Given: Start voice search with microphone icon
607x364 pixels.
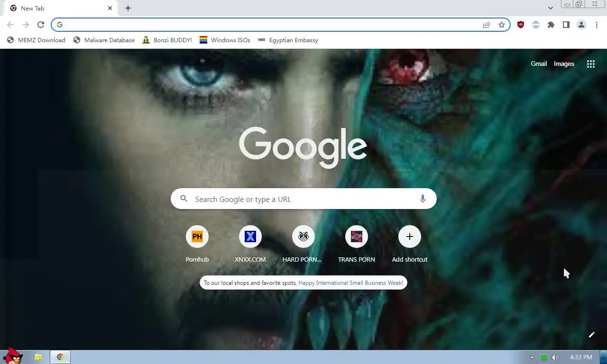Looking at the screenshot, I should click(423, 199).
